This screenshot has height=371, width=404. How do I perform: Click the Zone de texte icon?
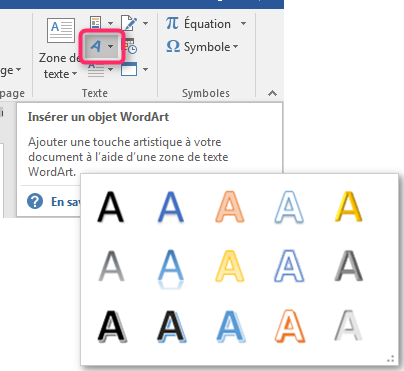[x=61, y=31]
